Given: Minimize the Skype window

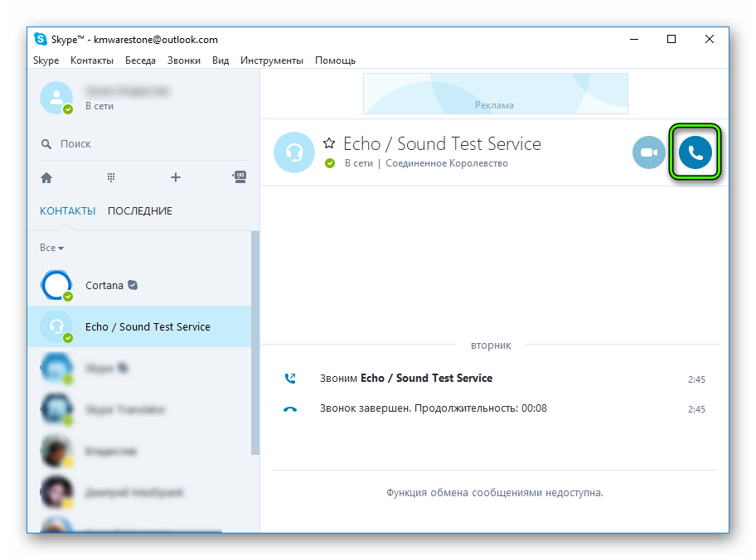Looking at the screenshot, I should (634, 39).
